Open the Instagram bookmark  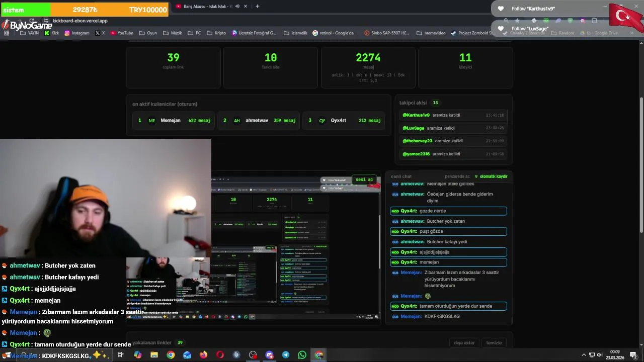pos(76,33)
